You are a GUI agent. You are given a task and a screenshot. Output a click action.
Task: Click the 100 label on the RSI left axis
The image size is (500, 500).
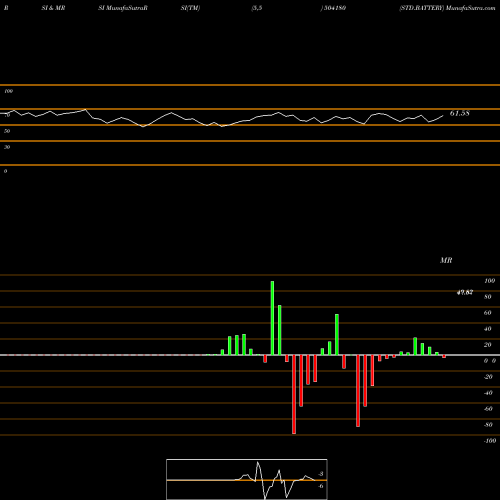tap(8, 91)
